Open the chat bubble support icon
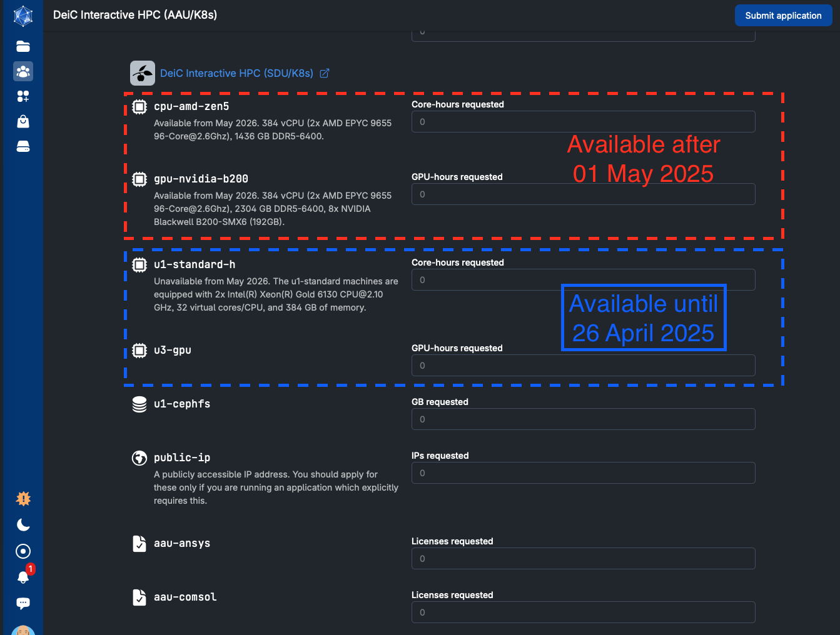This screenshot has width=840, height=635. (x=23, y=603)
